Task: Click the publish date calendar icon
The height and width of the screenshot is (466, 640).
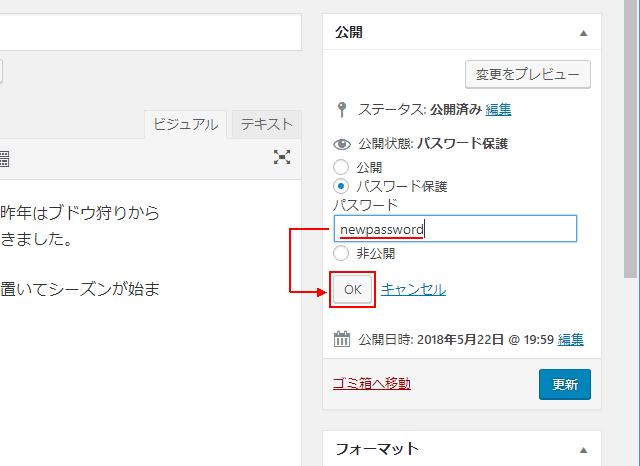Action: tap(342, 339)
